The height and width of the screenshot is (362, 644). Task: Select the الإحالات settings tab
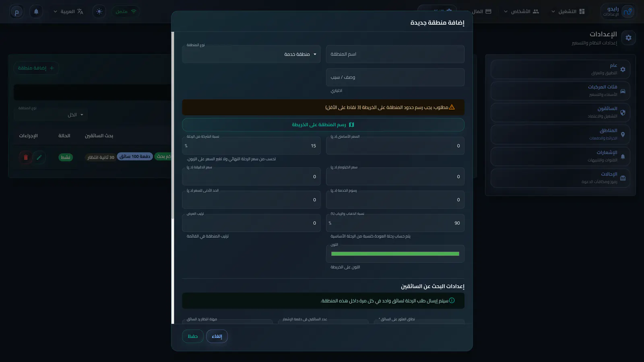tap(560, 178)
